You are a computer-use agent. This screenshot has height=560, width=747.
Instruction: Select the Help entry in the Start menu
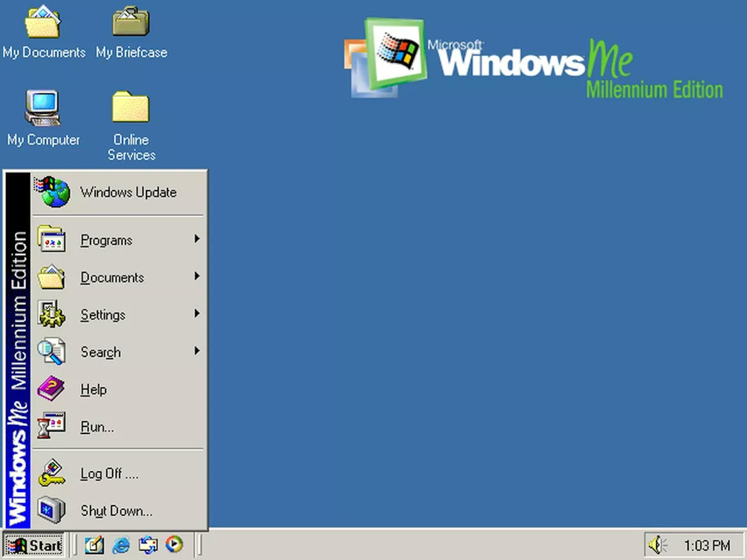tap(93, 390)
